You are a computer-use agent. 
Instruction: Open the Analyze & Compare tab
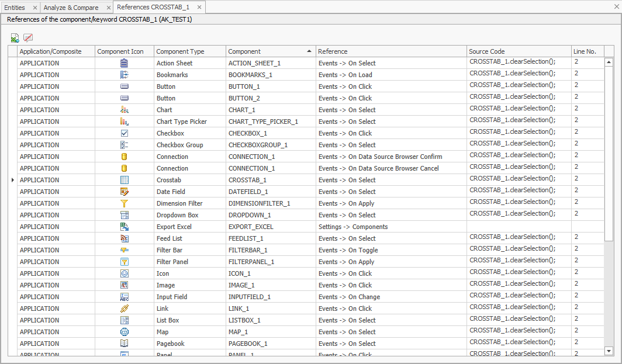[70, 8]
